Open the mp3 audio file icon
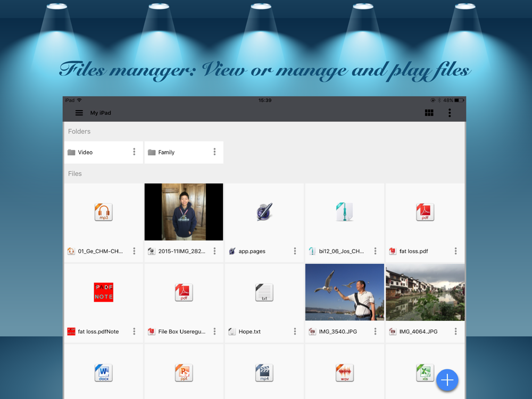Image resolution: width=532 pixels, height=399 pixels. [x=104, y=212]
